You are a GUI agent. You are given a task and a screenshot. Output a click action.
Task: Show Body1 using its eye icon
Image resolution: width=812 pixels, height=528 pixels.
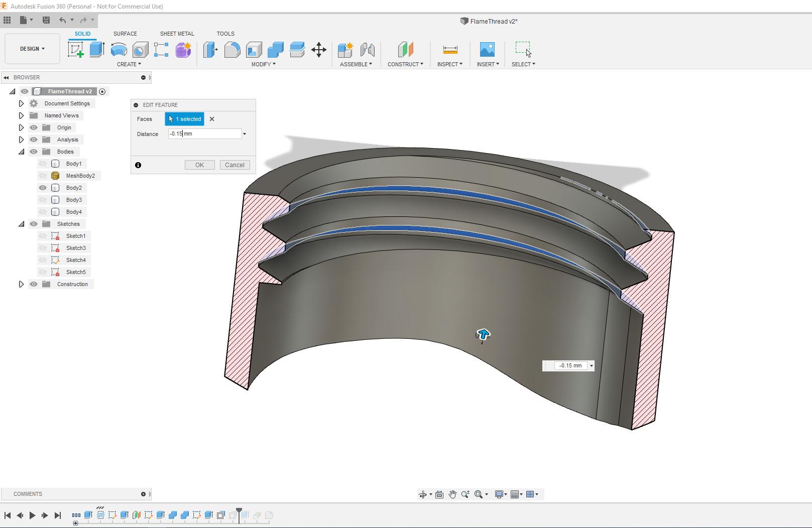[43, 164]
